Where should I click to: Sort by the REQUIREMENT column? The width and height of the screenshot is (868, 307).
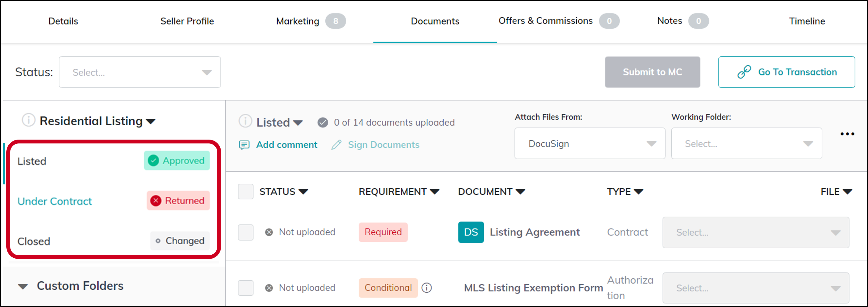[x=399, y=192]
